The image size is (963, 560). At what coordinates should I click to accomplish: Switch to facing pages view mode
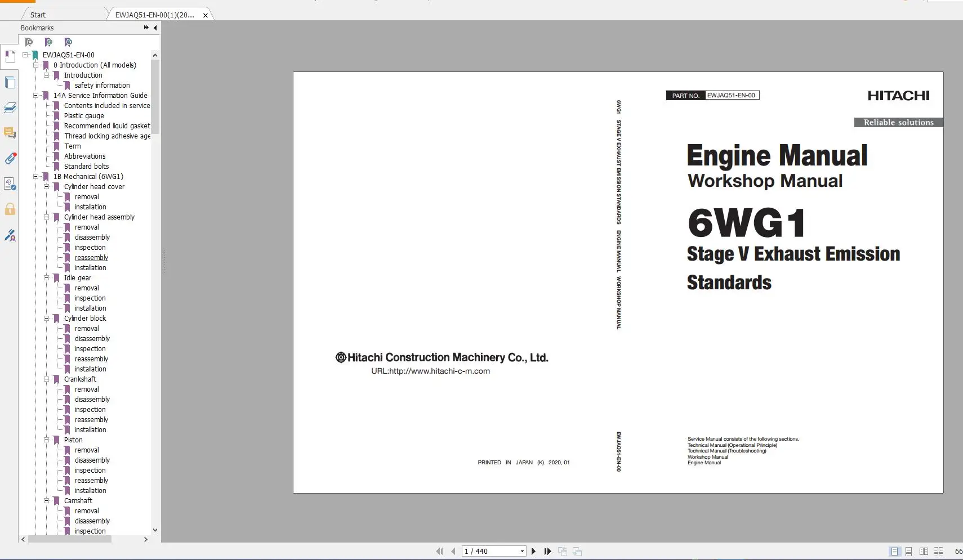pyautogui.click(x=924, y=552)
